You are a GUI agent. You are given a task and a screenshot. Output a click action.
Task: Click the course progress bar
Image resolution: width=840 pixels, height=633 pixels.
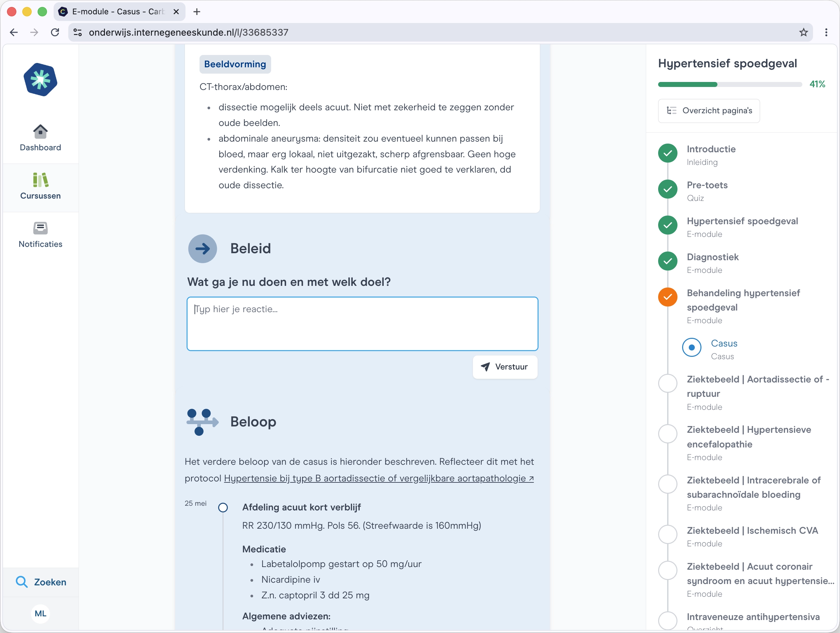point(729,84)
